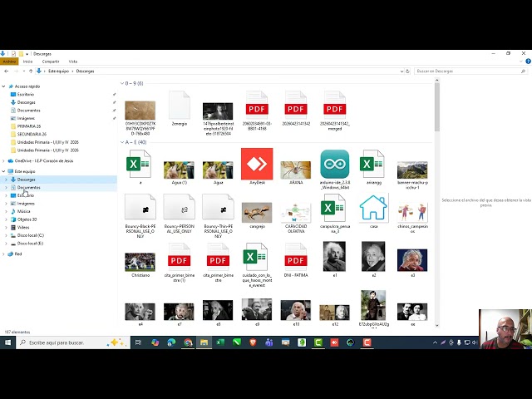532x399 pixels.
Task: Click the Buscar en Descargas search field
Action: coord(468,71)
